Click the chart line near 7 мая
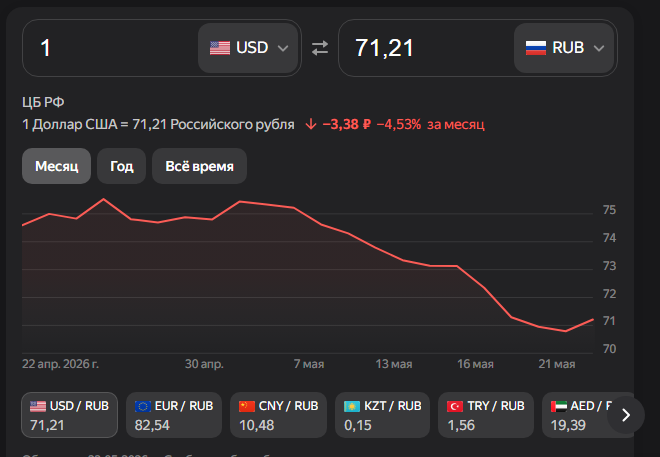 coord(309,216)
